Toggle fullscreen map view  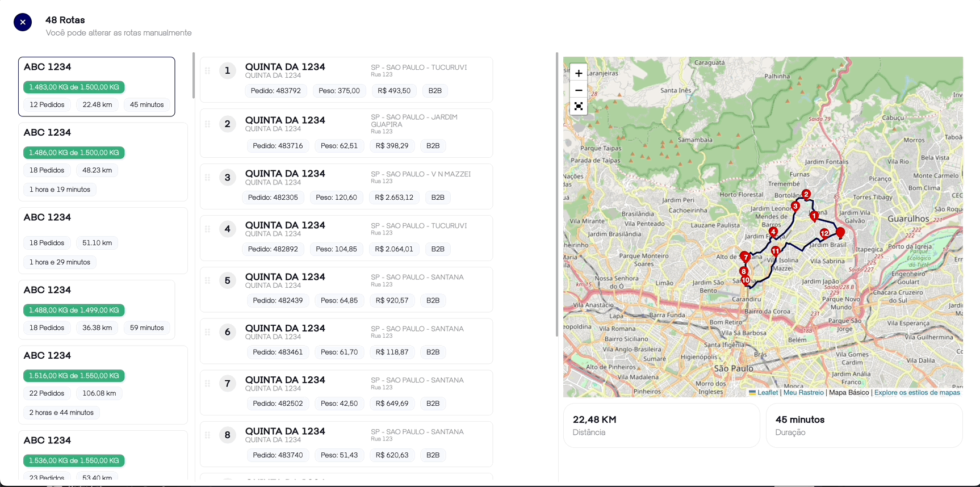(578, 107)
